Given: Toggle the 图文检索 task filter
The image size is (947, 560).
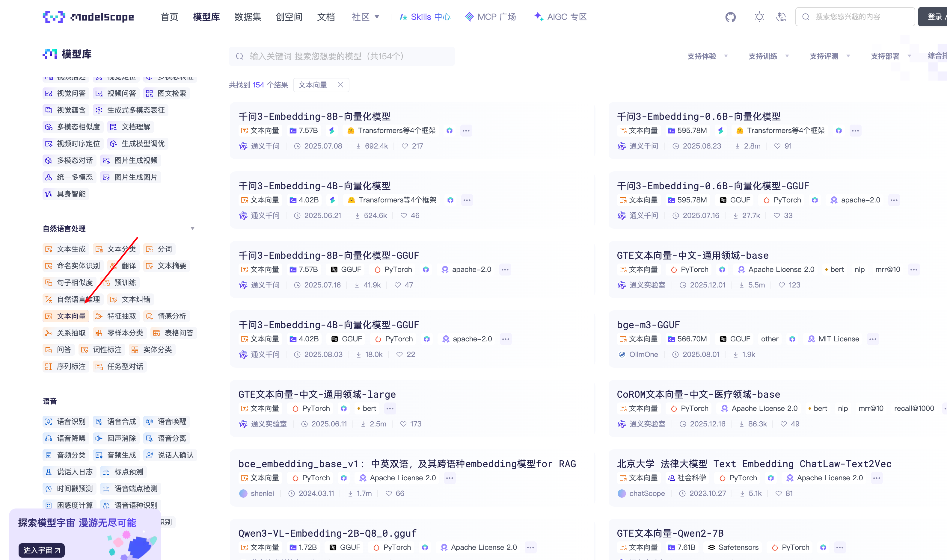Looking at the screenshot, I should click(167, 93).
